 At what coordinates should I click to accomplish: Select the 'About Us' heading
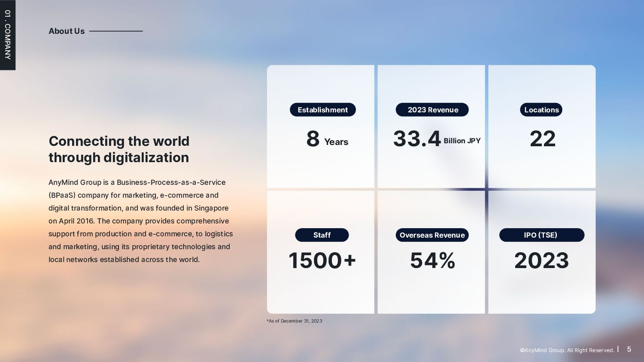pyautogui.click(x=67, y=31)
